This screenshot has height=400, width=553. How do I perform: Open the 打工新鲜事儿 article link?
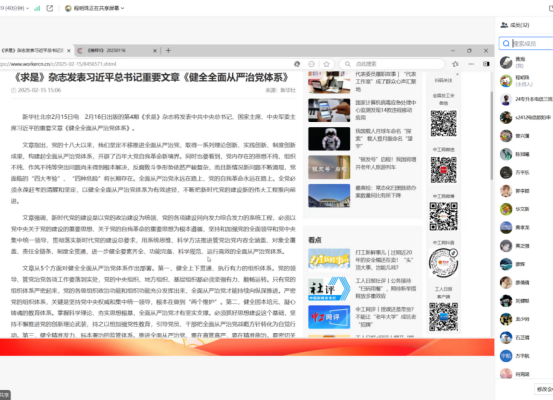tap(384, 260)
